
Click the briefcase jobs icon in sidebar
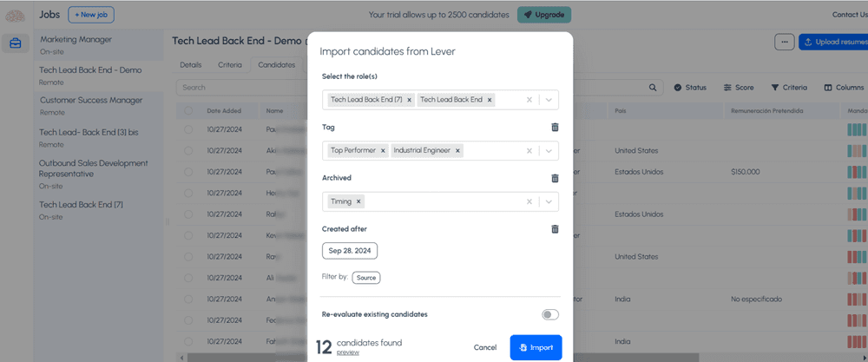point(15,43)
